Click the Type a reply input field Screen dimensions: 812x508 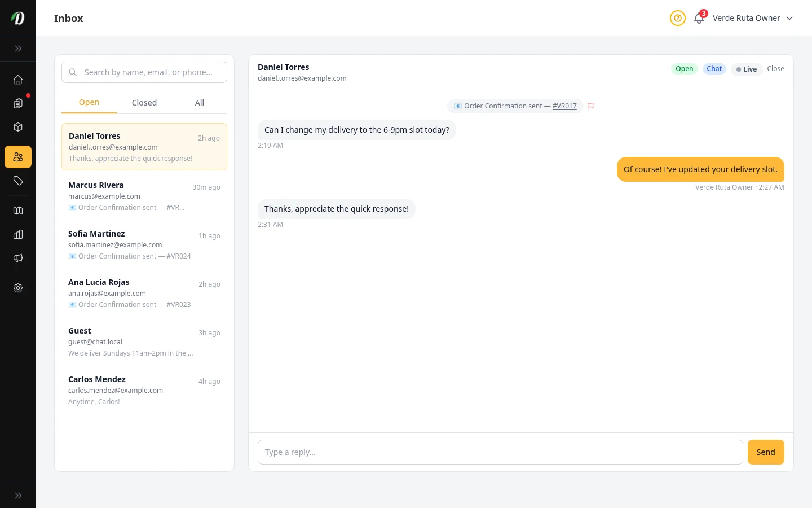pos(500,452)
